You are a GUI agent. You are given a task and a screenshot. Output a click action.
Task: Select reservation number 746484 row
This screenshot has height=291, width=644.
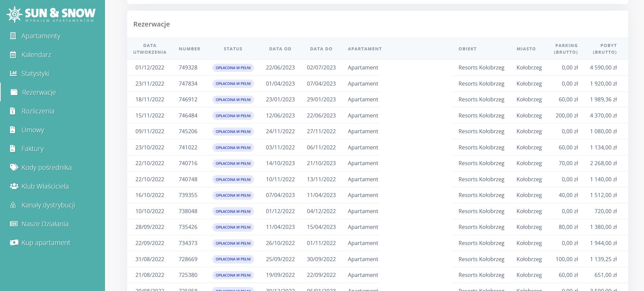[x=188, y=115]
